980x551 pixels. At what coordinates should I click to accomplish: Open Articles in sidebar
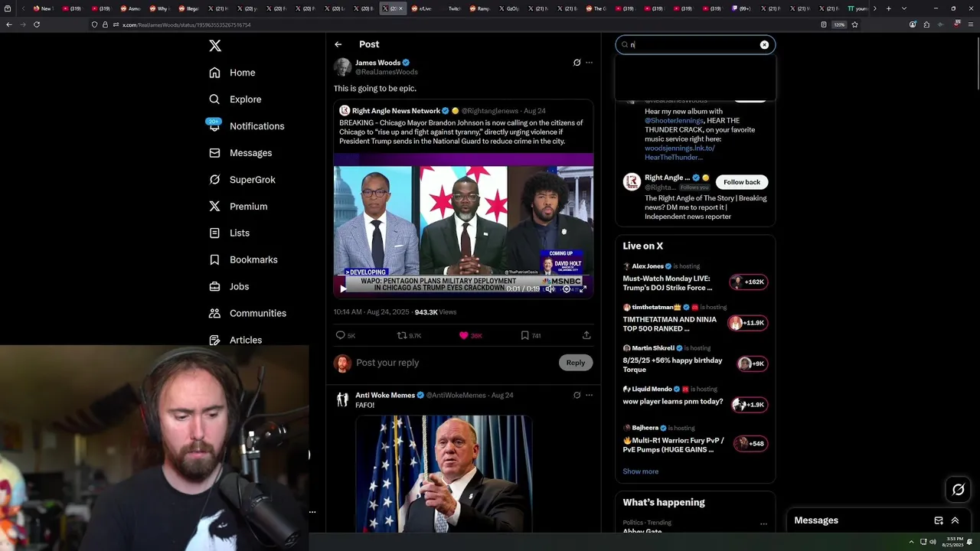pyautogui.click(x=235, y=340)
